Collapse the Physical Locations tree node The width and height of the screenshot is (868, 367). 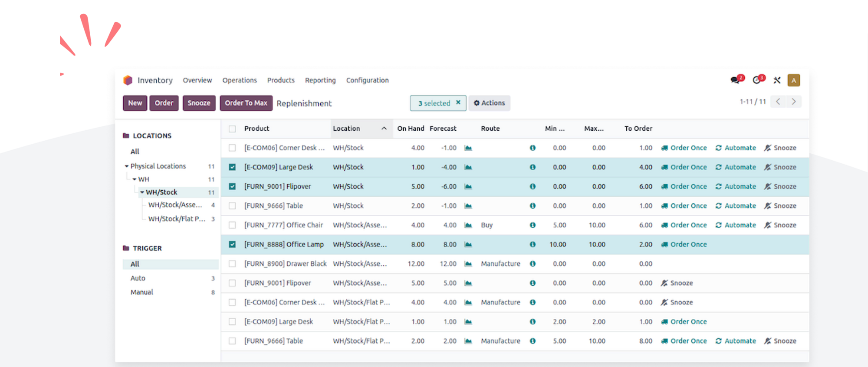[x=127, y=166]
